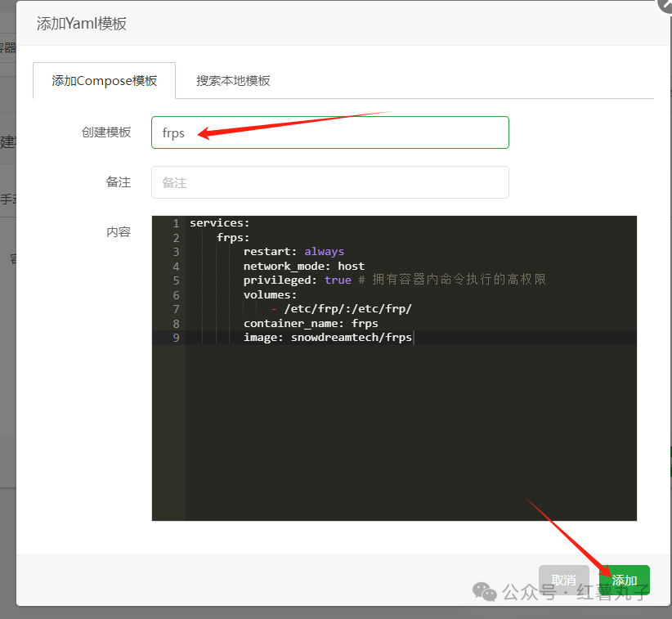The width and height of the screenshot is (672, 619).
Task: Click line number 1 in the gutter
Action: [x=176, y=223]
